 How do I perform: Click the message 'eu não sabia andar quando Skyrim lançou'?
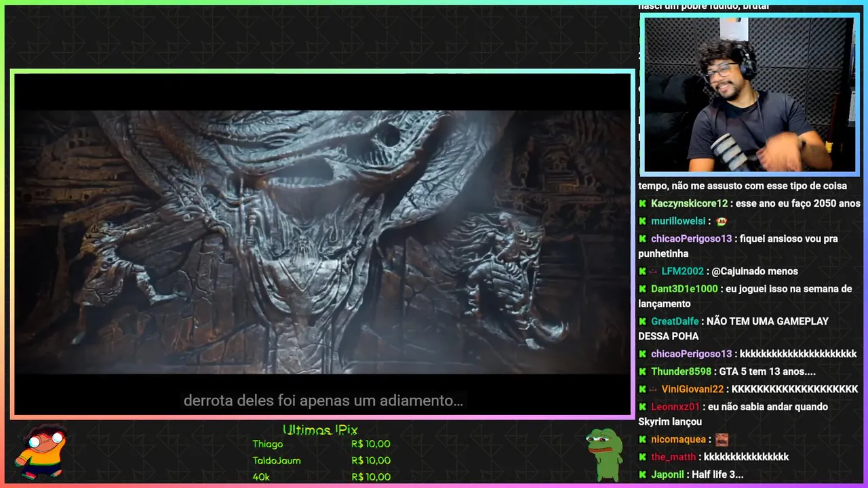click(x=733, y=414)
